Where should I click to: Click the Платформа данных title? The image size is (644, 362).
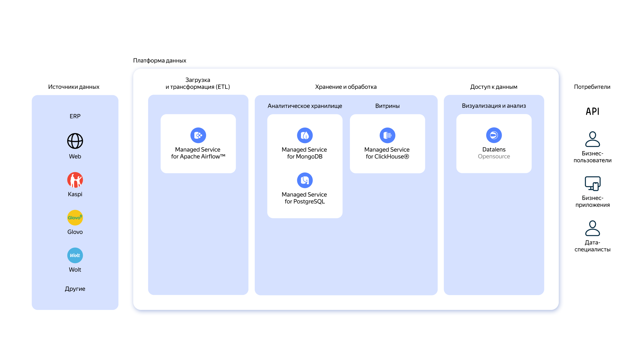pos(160,61)
